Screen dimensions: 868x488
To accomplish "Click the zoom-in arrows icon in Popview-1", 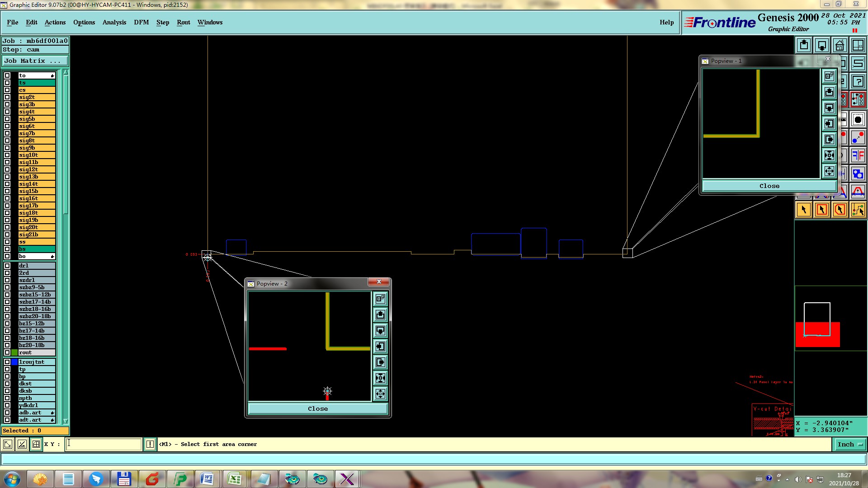I will pos(829,155).
